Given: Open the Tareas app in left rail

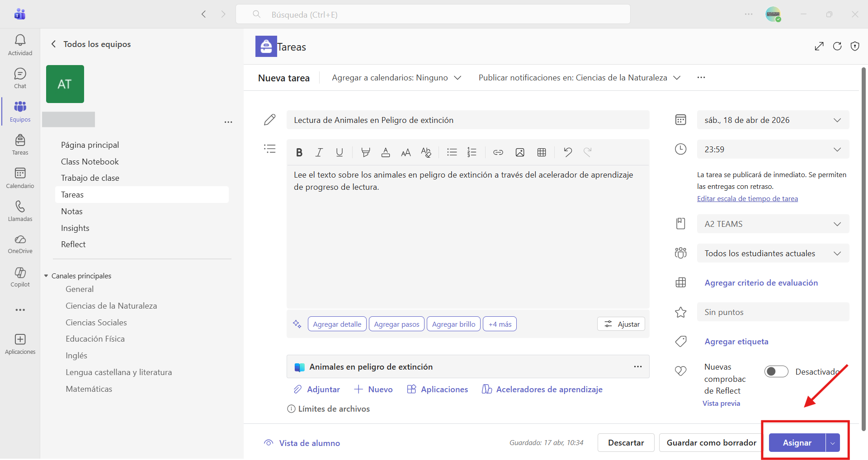Looking at the screenshot, I should tap(20, 145).
